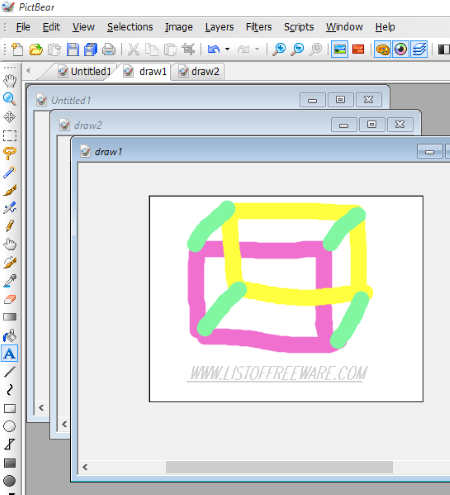
Task: Select the Hand pan tool
Action: click(x=10, y=81)
